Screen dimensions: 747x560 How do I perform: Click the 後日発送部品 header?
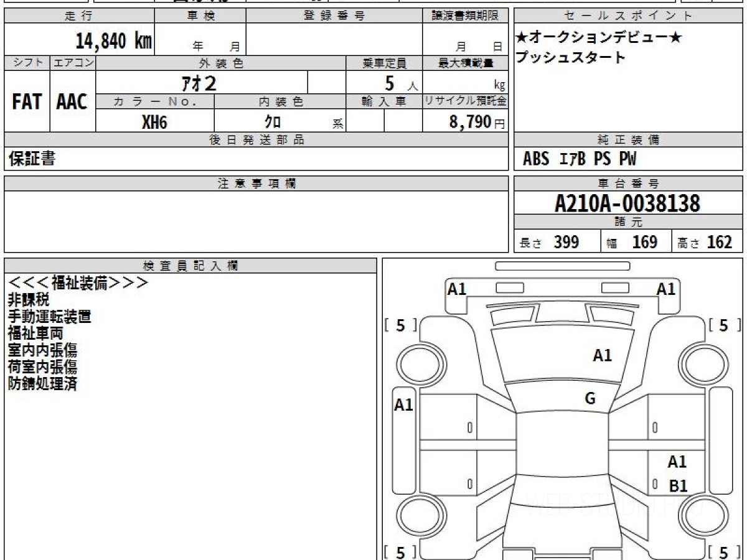256,140
